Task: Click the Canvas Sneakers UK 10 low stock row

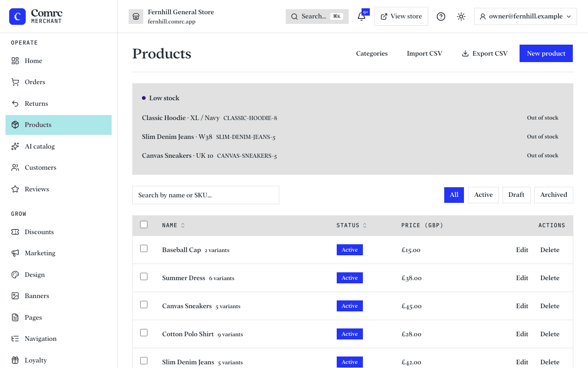Action: (x=353, y=156)
